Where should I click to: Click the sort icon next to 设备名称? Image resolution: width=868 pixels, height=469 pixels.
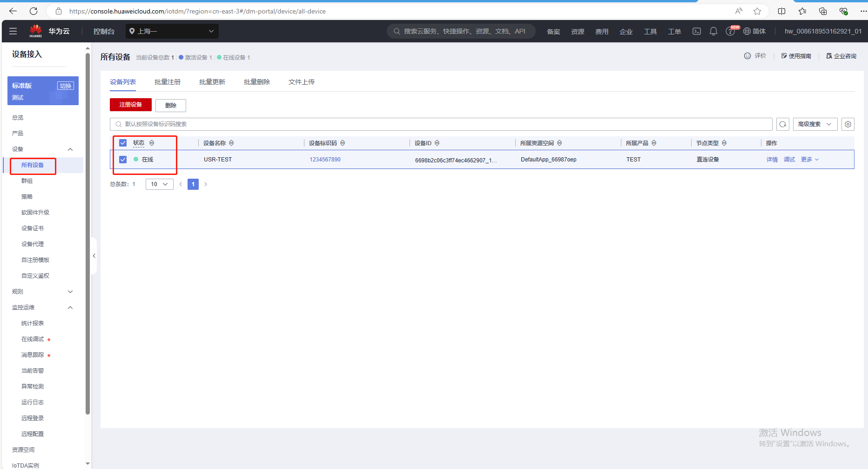click(231, 143)
